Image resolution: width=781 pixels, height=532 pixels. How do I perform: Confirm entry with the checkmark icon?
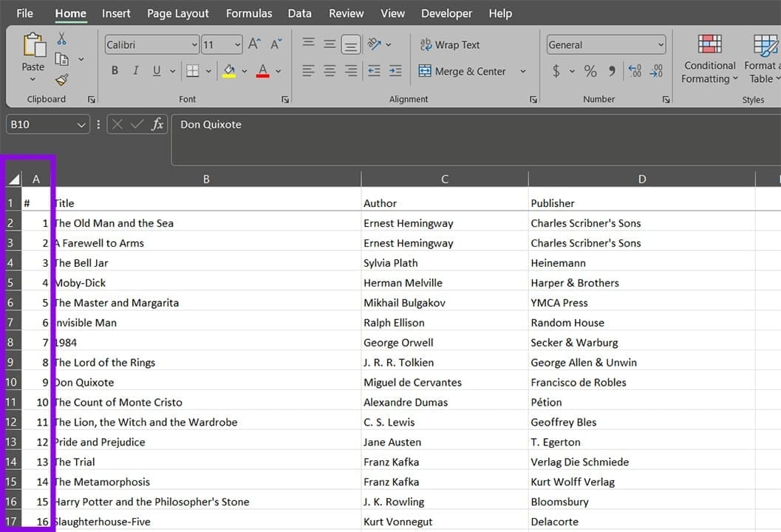point(137,124)
